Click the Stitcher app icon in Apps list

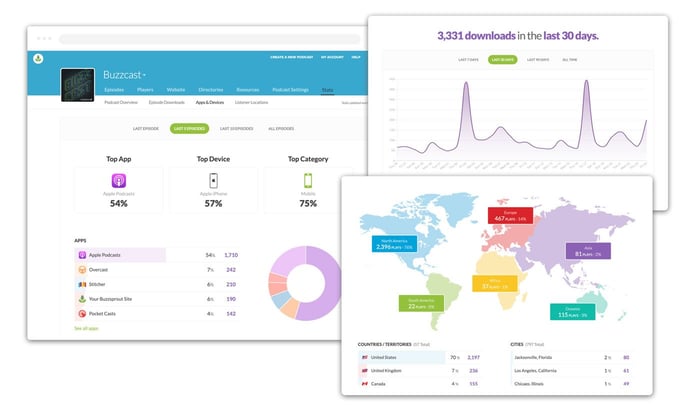pyautogui.click(x=82, y=284)
